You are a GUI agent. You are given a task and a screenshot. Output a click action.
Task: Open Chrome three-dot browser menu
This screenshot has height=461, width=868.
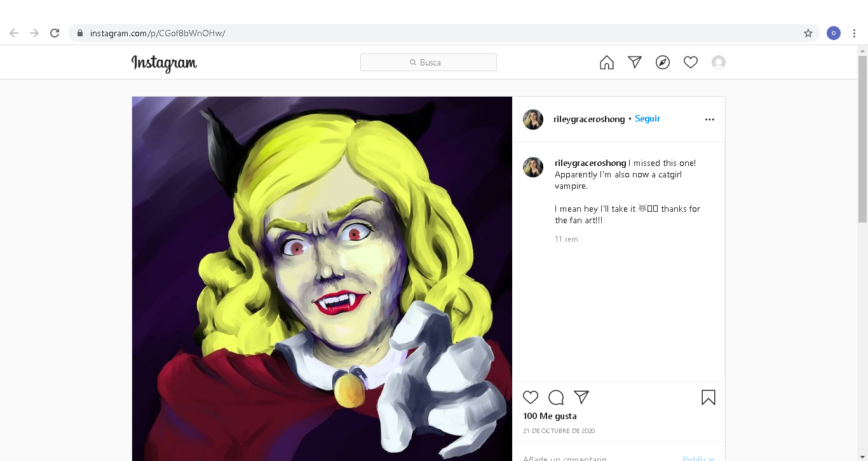(x=855, y=33)
